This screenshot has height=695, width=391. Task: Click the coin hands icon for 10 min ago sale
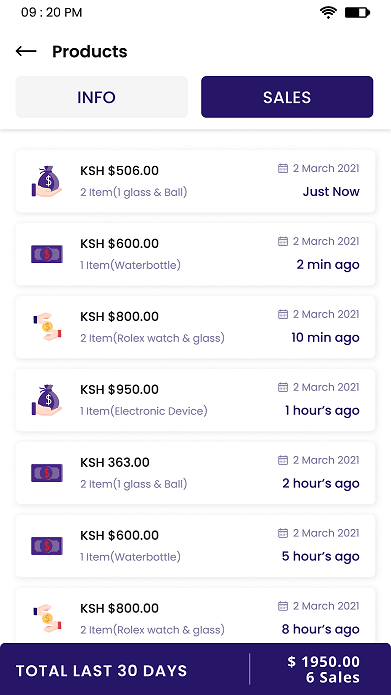47,327
